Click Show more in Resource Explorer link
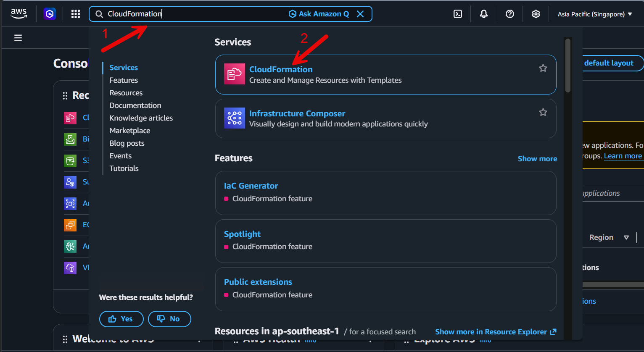The height and width of the screenshot is (352, 644). tap(496, 332)
